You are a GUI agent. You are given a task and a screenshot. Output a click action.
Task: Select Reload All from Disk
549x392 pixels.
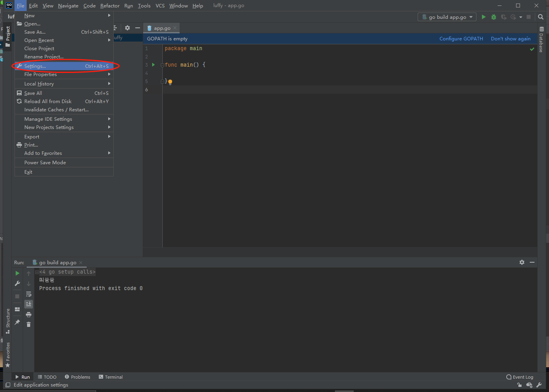tap(64, 102)
